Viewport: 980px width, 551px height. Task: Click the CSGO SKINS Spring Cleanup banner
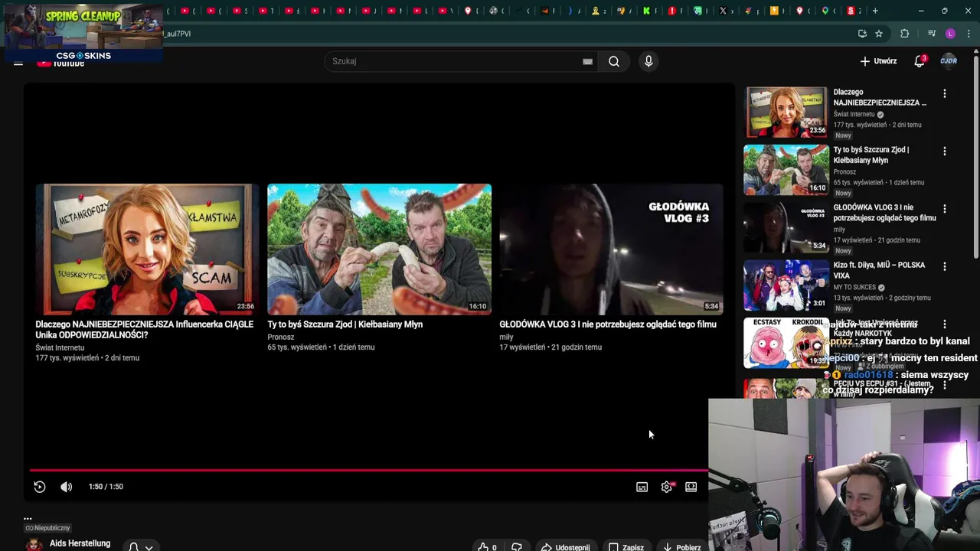pos(83,31)
